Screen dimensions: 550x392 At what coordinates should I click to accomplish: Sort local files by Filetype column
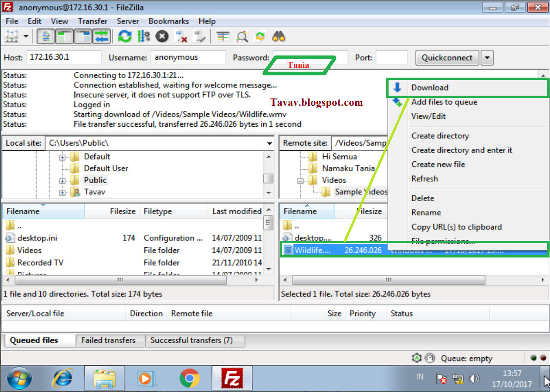[173, 211]
